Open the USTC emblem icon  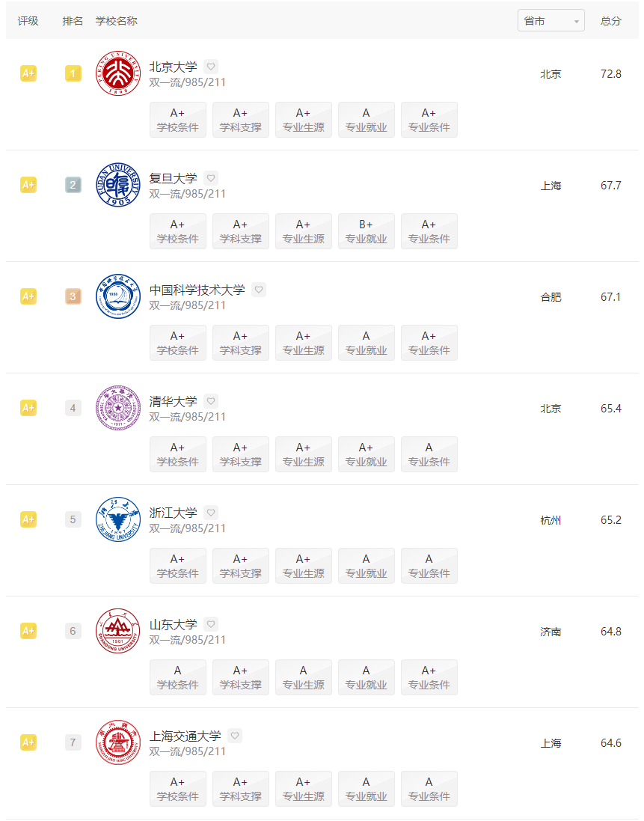tap(118, 296)
